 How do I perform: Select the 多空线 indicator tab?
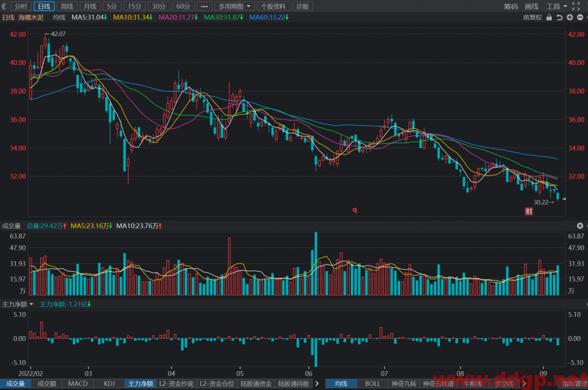tap(504, 384)
